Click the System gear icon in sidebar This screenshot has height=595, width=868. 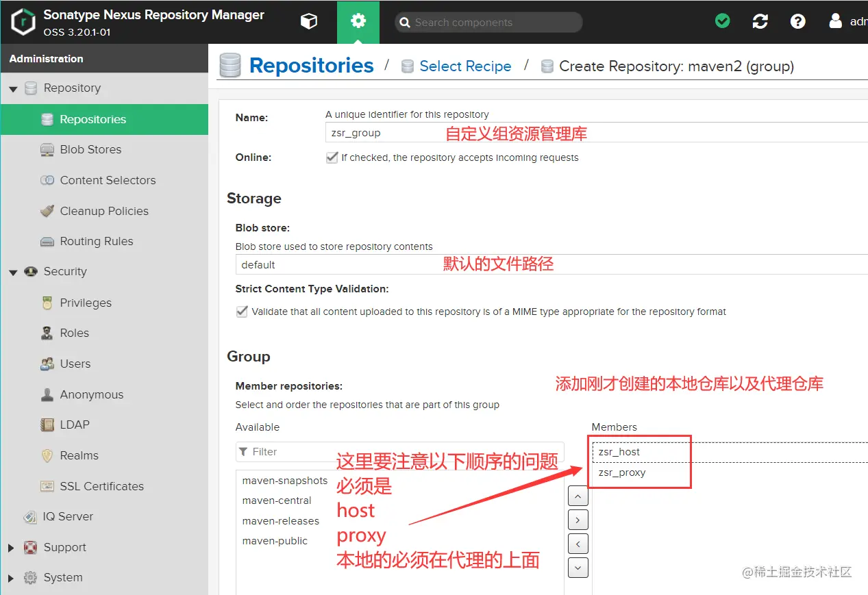[x=30, y=577]
